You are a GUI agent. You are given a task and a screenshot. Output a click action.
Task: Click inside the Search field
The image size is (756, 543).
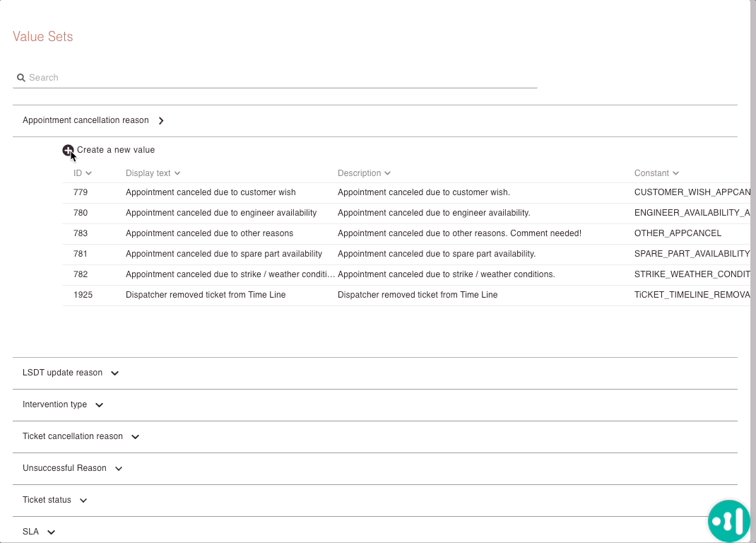pyautogui.click(x=212, y=77)
